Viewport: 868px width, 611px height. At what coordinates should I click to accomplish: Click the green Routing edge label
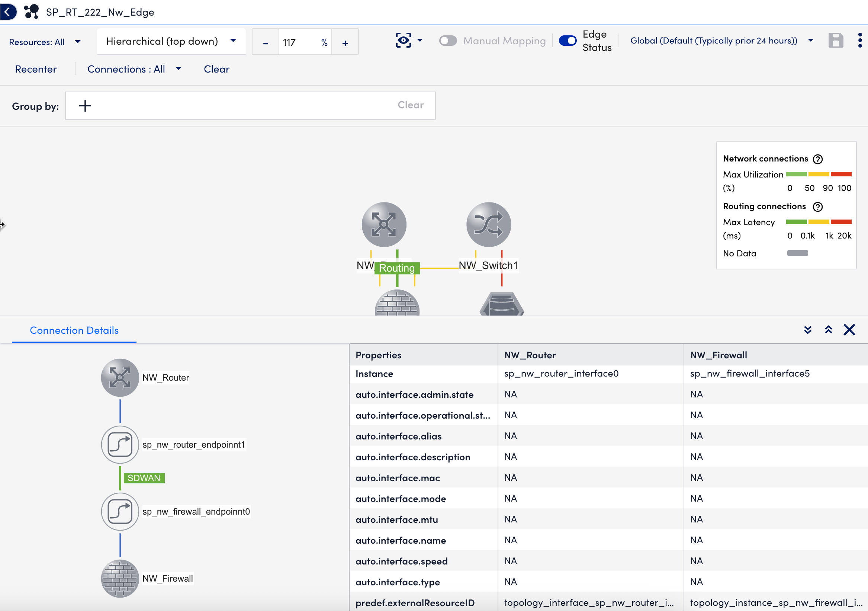tap(397, 268)
